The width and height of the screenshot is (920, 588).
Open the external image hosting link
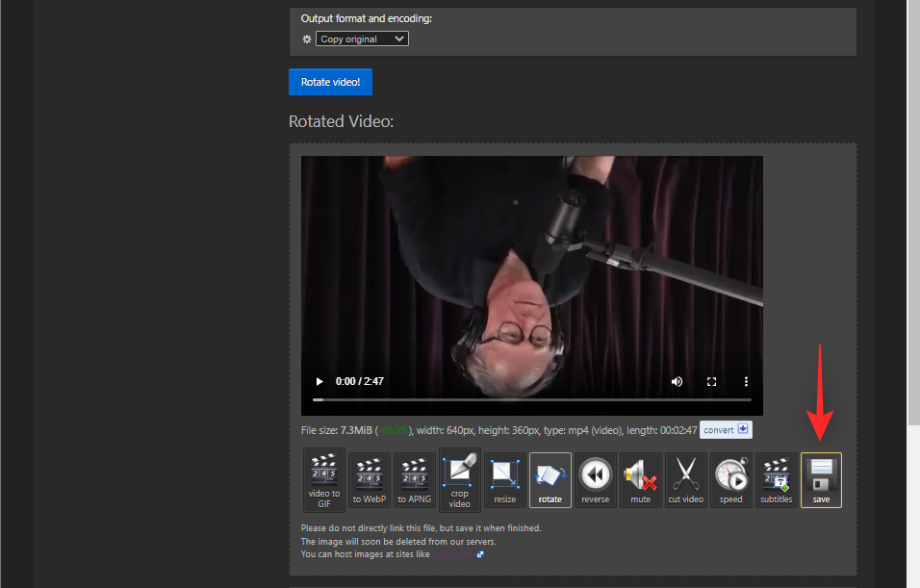pyautogui.click(x=458, y=554)
